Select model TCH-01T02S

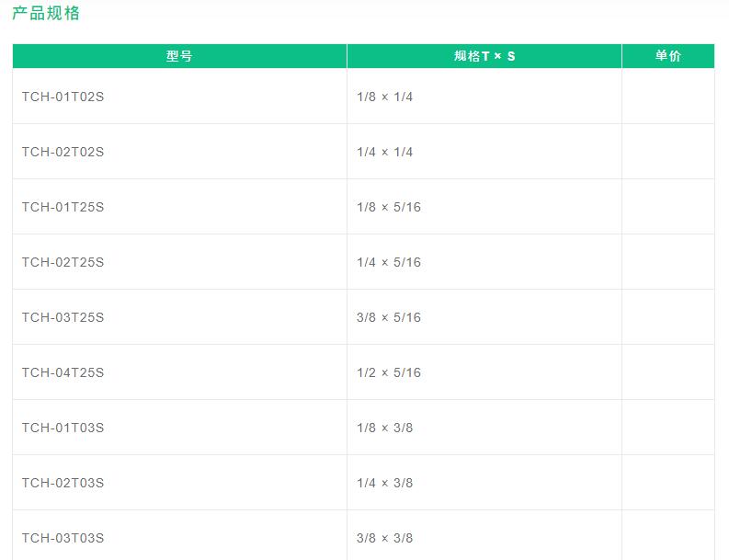(63, 97)
